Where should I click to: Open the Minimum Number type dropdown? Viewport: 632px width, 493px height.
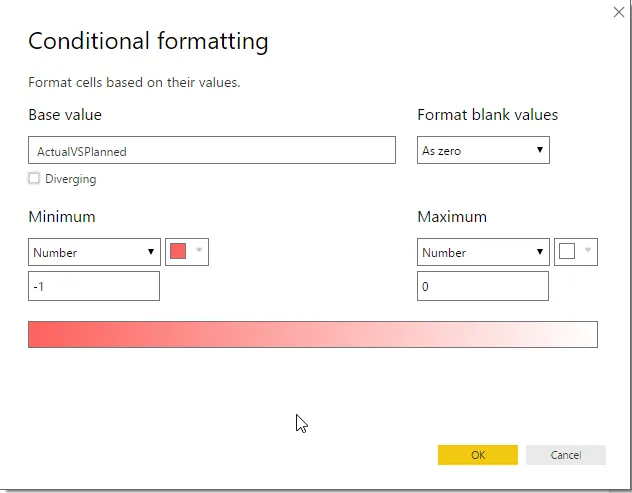[94, 252]
